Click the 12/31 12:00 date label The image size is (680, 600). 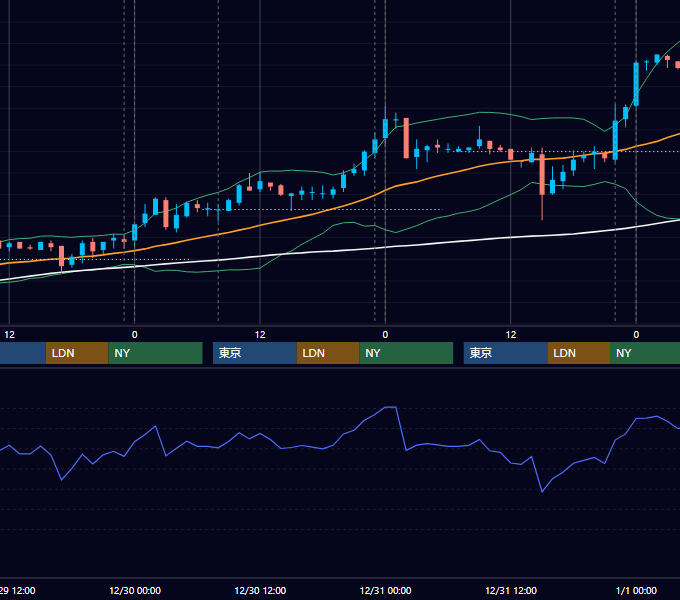pos(511,590)
